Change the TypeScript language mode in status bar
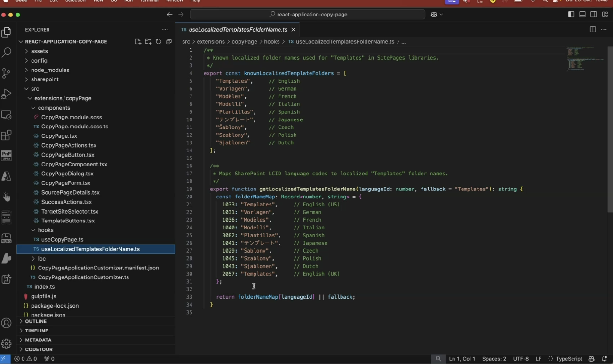Screen dimensions: 613x364 tap(569, 359)
